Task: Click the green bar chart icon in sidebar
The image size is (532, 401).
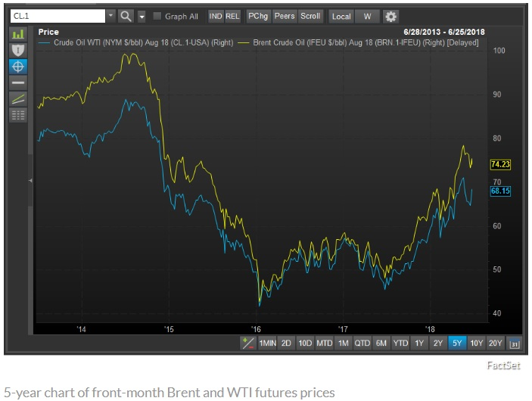Action: click(x=18, y=33)
